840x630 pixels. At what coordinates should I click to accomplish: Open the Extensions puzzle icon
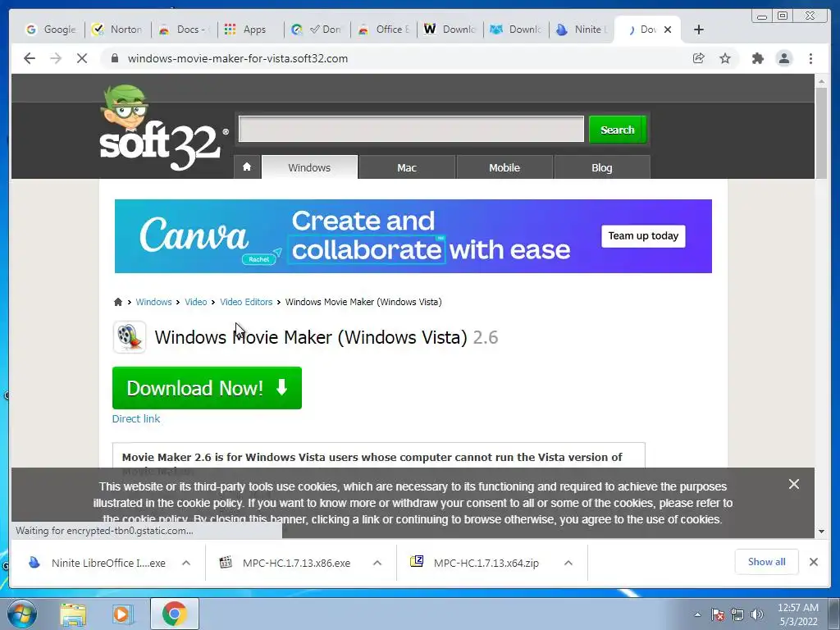[757, 58]
